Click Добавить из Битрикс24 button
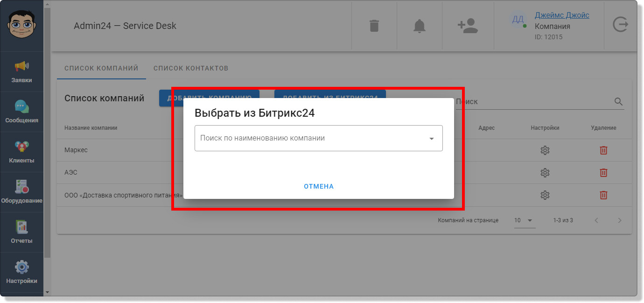This screenshot has height=303, width=644. click(330, 98)
